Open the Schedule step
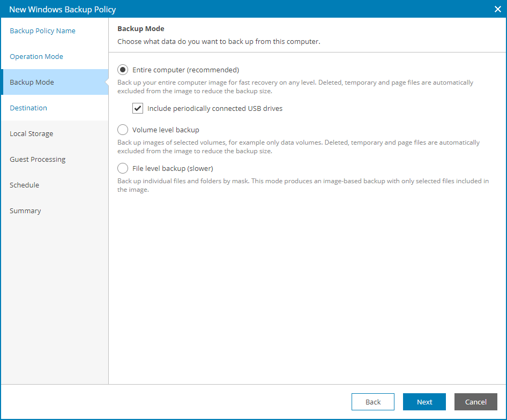507x420 pixels. [24, 185]
